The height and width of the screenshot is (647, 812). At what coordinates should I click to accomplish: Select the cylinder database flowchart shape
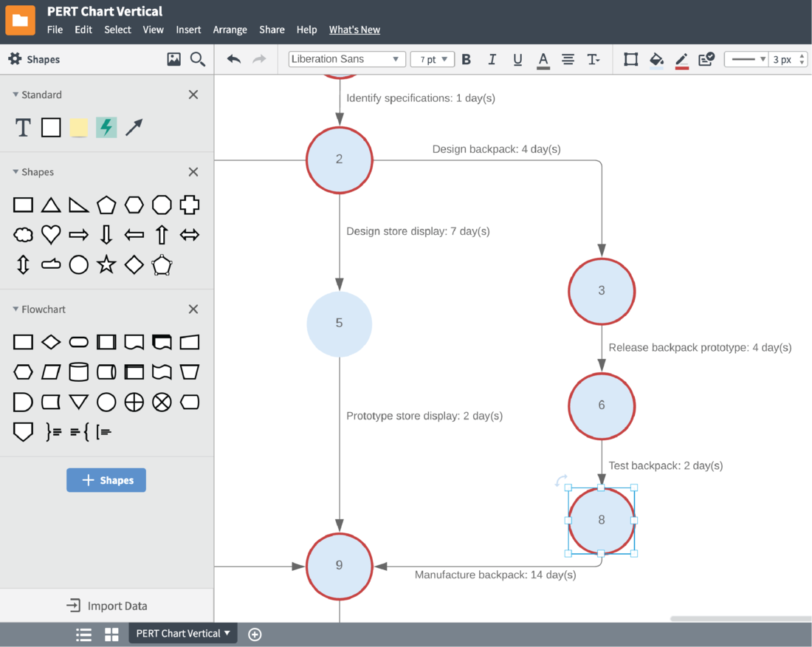78,372
